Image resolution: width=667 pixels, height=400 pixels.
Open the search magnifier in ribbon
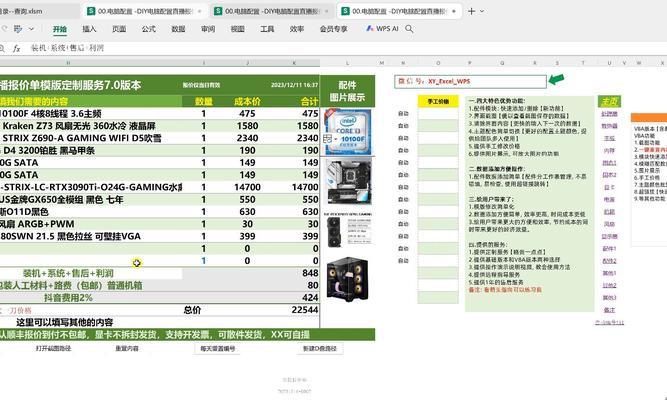pyautogui.click(x=409, y=29)
